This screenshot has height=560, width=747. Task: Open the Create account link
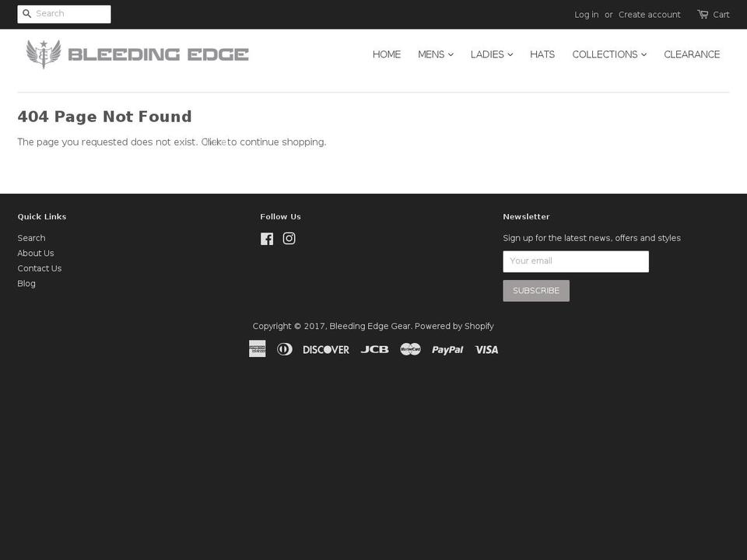649,15
